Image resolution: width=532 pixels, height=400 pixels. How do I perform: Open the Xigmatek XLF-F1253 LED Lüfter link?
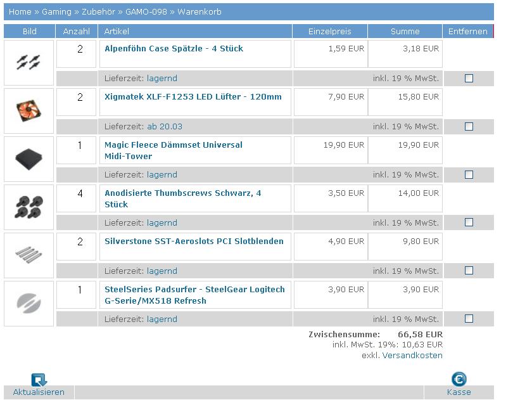pyautogui.click(x=193, y=97)
